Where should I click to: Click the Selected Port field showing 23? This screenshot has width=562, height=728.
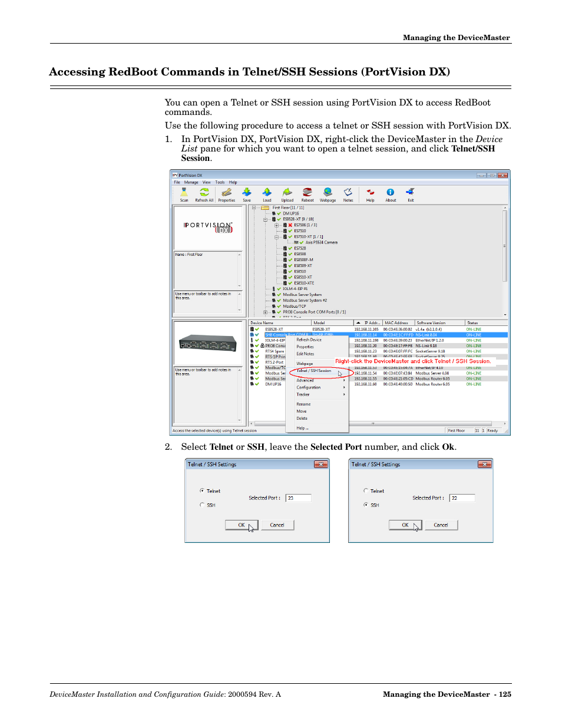[x=299, y=498]
